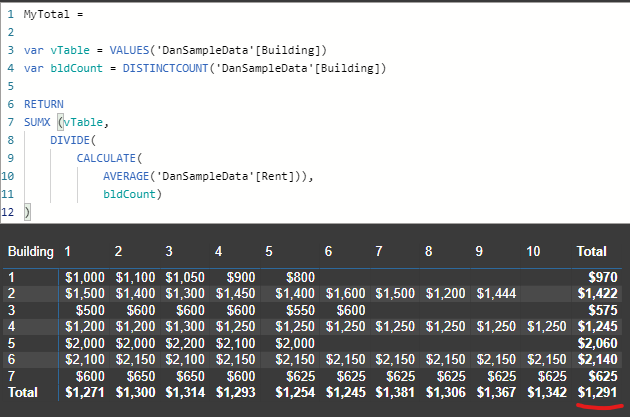
Task: Click bldCount argument on line 11
Action: [129, 194]
